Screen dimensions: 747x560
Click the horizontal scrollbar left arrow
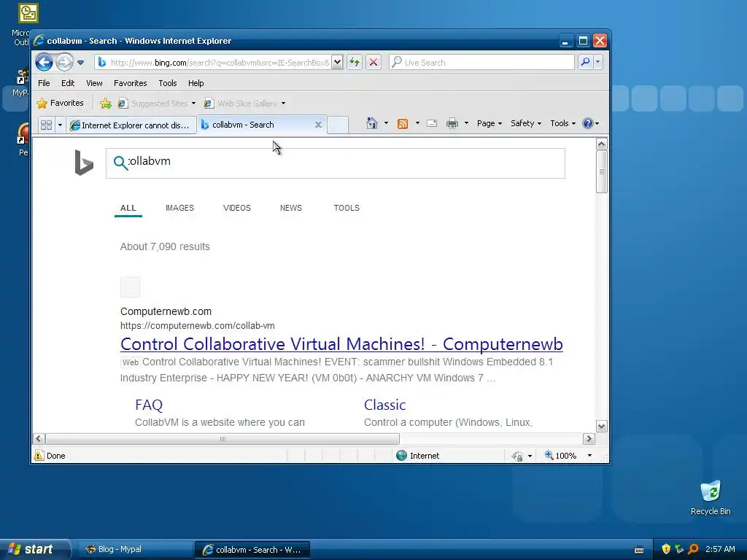(39, 438)
